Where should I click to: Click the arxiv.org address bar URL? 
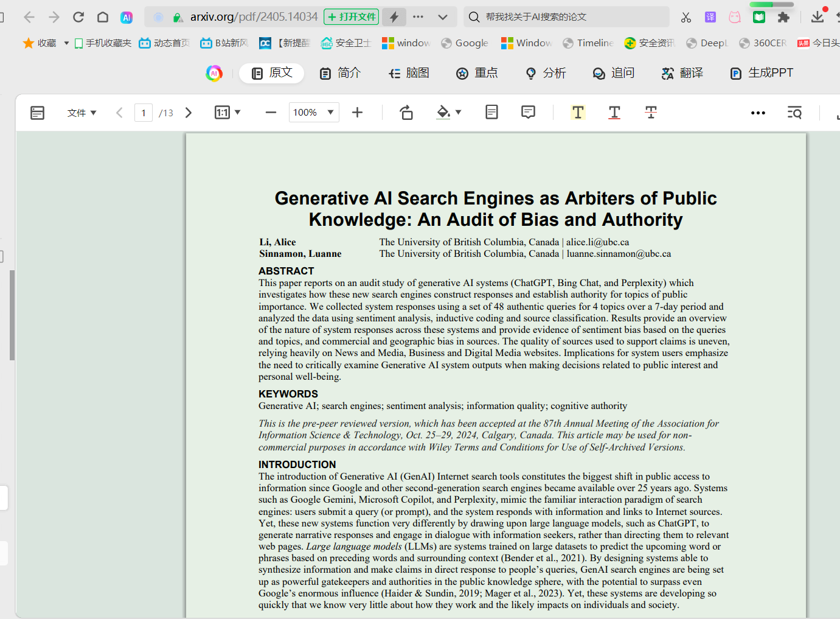pos(254,17)
